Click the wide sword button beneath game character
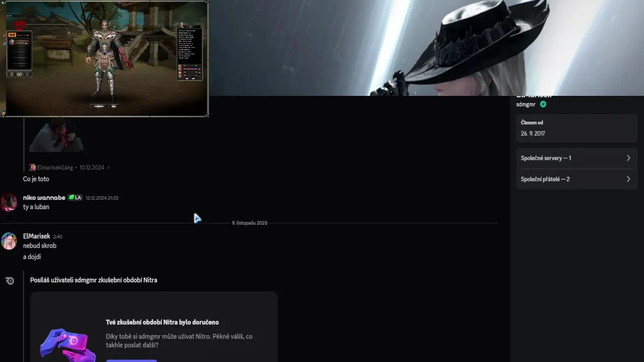The width and height of the screenshot is (644, 362). point(99,106)
